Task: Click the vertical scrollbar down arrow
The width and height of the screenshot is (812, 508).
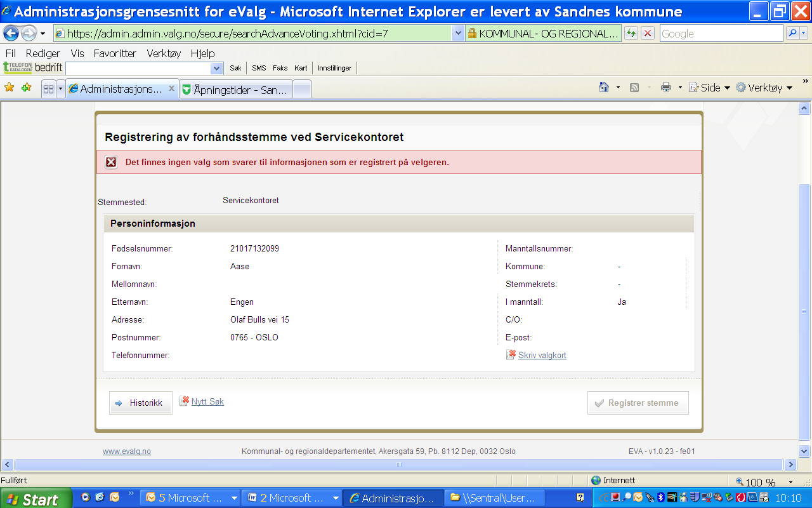Action: pos(804,451)
